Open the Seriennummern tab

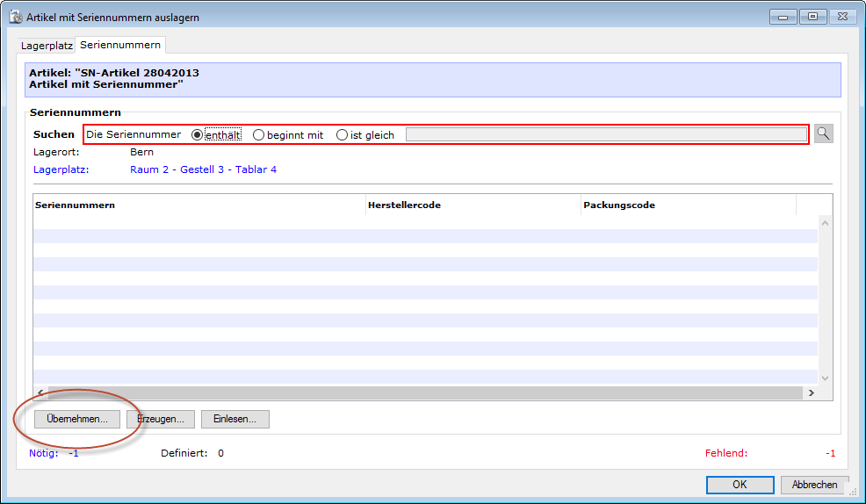pyautogui.click(x=120, y=45)
